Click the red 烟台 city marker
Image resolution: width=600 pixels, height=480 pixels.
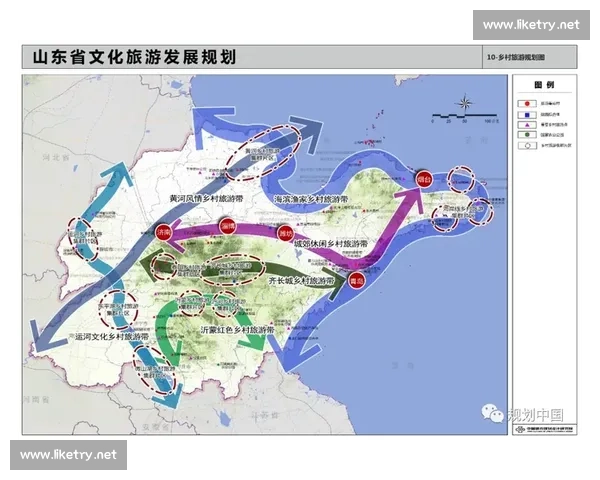tap(424, 180)
